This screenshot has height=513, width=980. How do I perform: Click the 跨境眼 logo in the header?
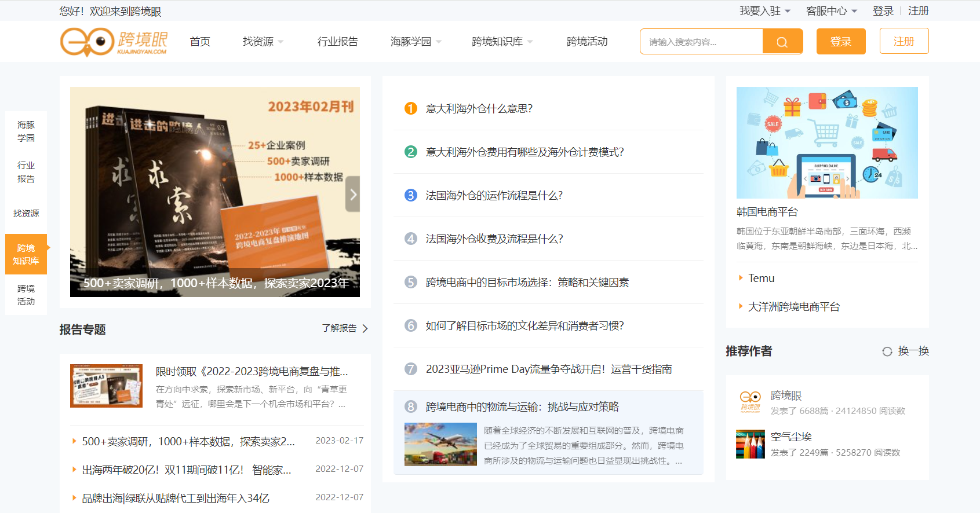(114, 42)
